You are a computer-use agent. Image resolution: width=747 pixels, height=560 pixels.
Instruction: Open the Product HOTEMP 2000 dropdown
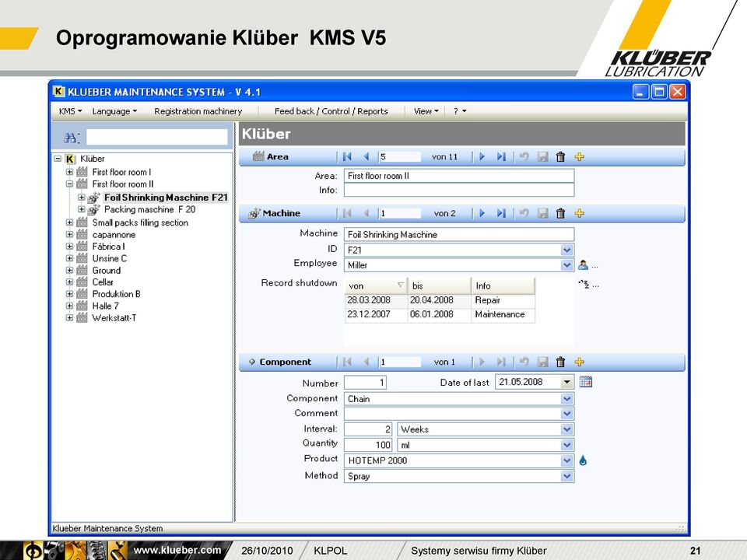pyautogui.click(x=566, y=460)
